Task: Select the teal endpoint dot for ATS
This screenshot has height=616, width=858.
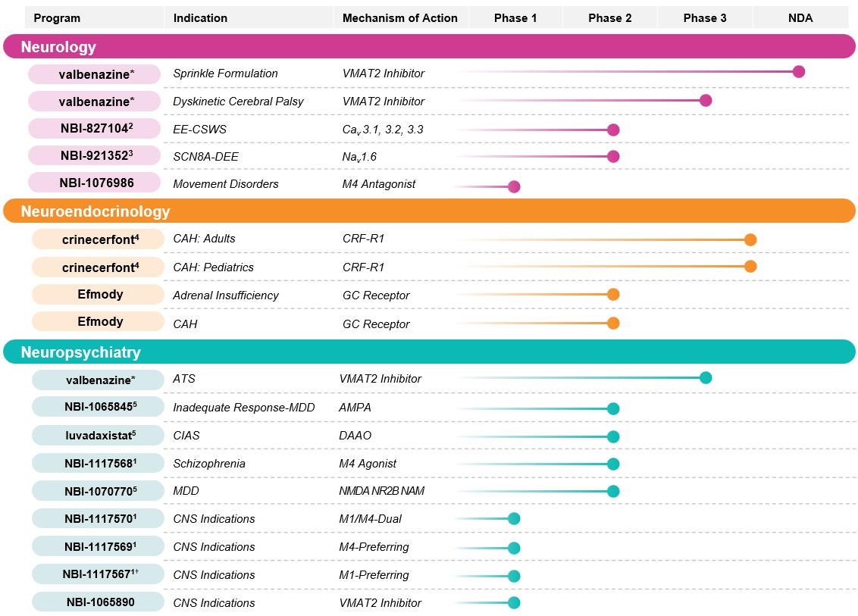Action: tap(706, 378)
